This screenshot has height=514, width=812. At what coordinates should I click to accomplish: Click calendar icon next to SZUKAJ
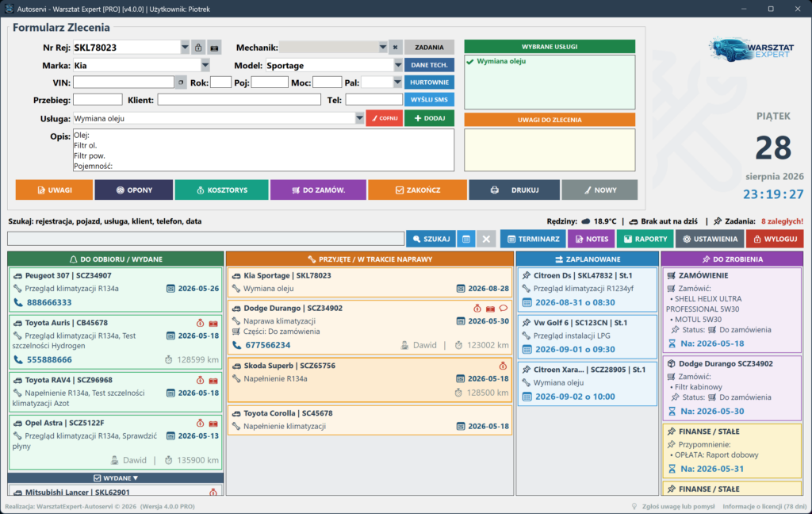[466, 239]
